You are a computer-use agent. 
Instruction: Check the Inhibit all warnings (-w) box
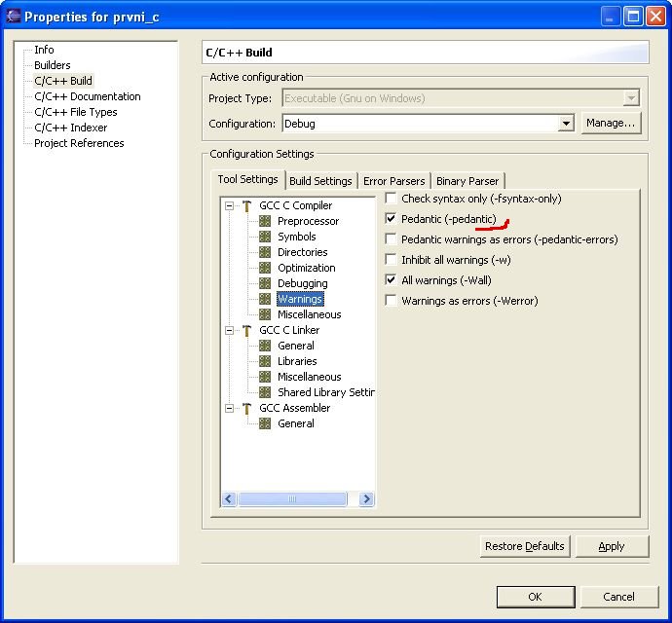pos(392,260)
